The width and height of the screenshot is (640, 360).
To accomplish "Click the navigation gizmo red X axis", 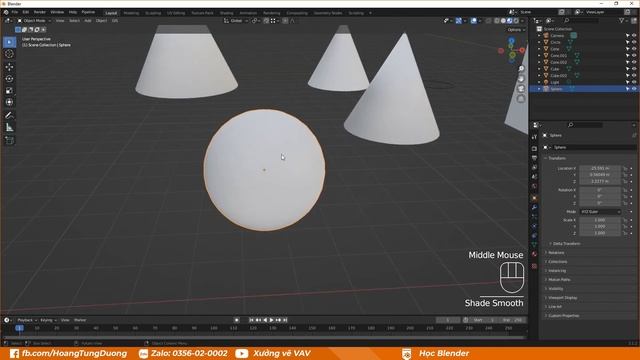I will point(522,50).
